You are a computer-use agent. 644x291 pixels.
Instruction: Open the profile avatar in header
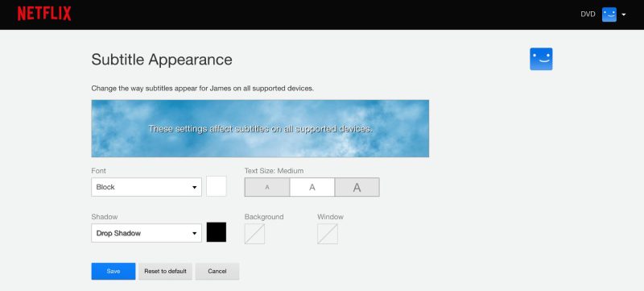click(609, 15)
